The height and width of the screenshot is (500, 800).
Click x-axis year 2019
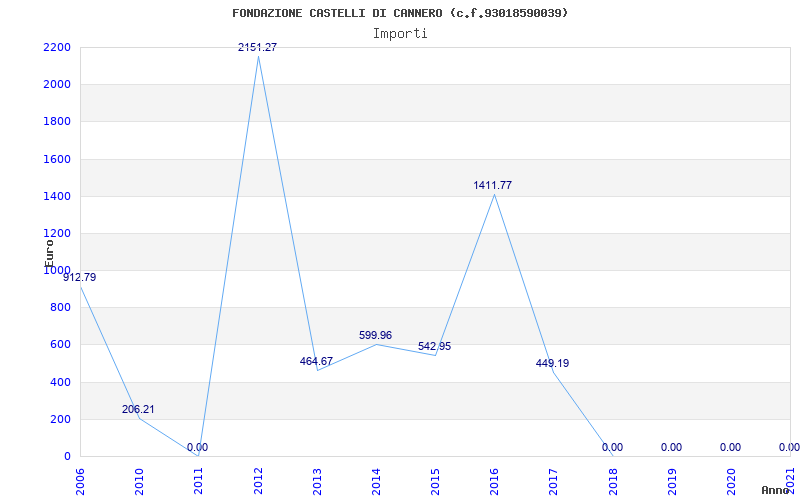coord(672,482)
